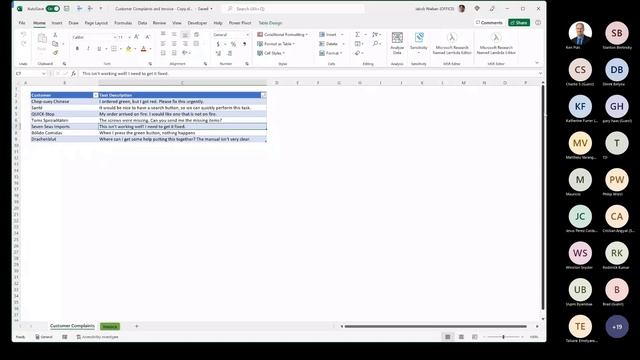Select the Format Painter brush
640x360 pixels.
(55, 53)
